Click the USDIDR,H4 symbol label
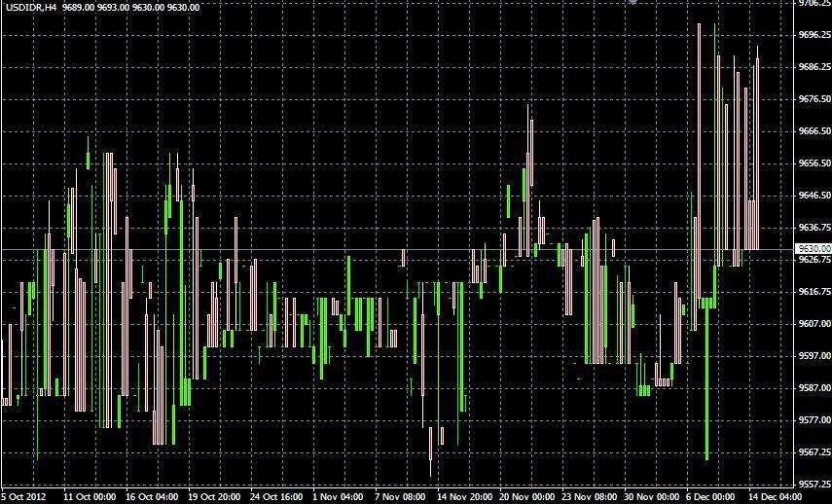The height and width of the screenshot is (504, 832). 31,8
